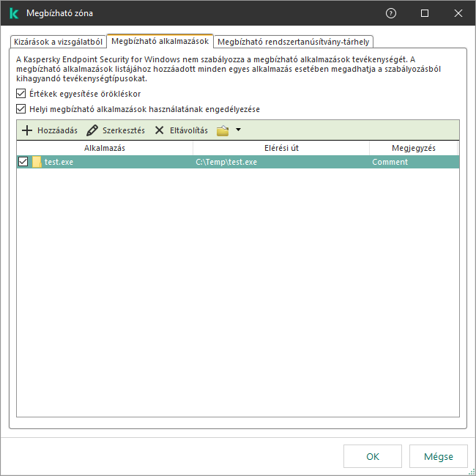
Task: Open Megbízható rendszertanúsítvány-tárhely tab
Action: 293,42
